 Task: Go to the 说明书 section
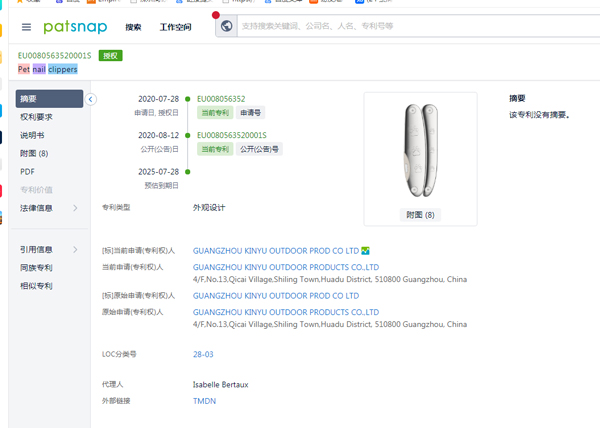point(32,135)
